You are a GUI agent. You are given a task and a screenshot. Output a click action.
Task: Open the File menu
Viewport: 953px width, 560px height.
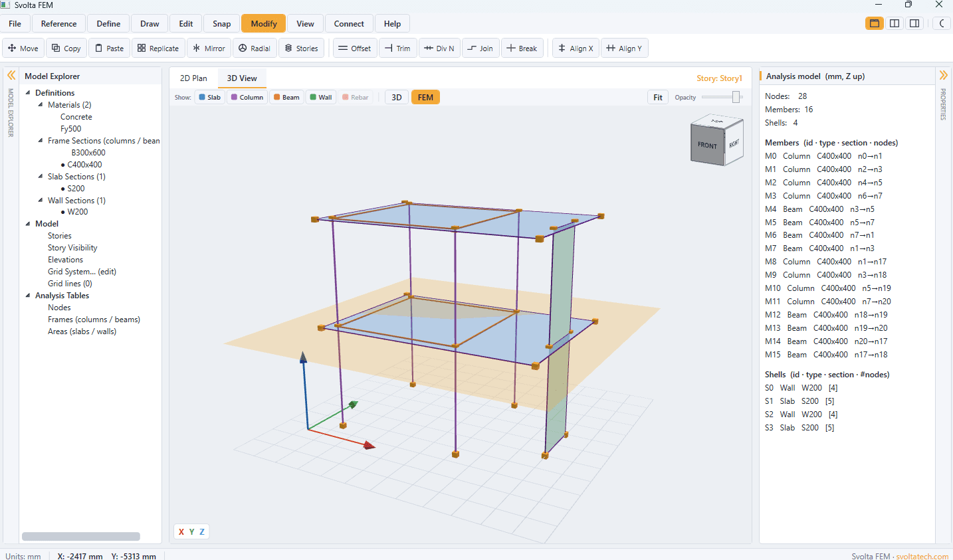tap(15, 23)
